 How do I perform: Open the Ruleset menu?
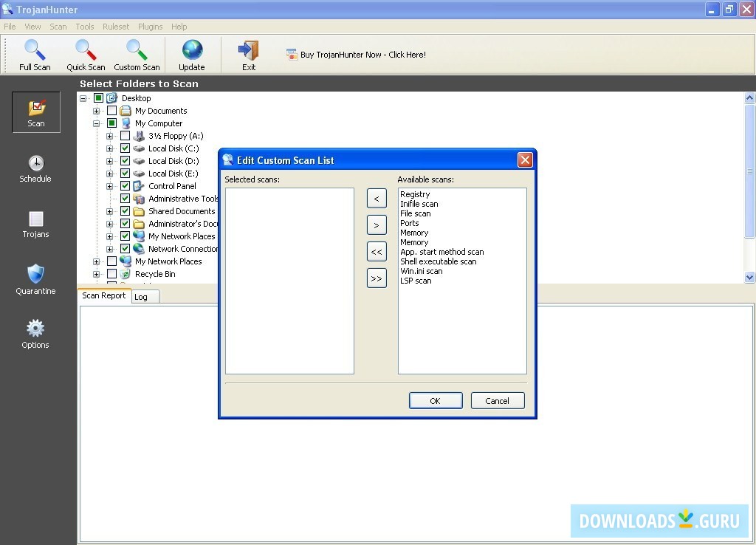(x=116, y=27)
